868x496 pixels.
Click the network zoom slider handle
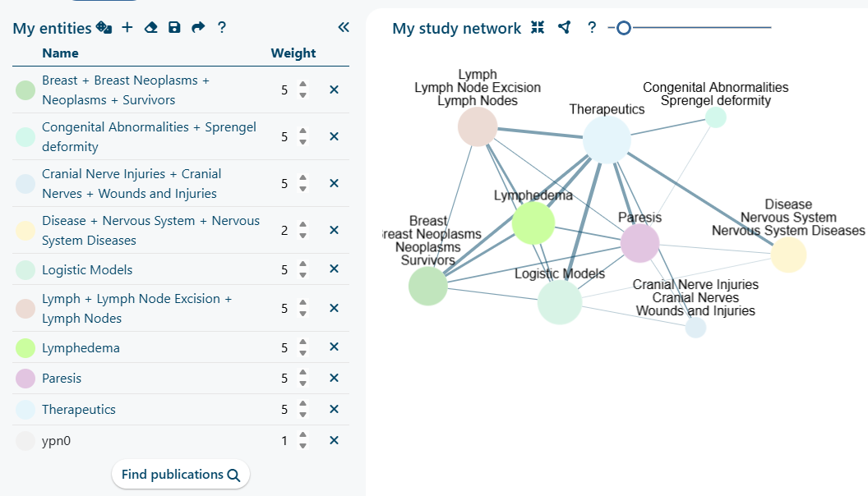[x=624, y=28]
